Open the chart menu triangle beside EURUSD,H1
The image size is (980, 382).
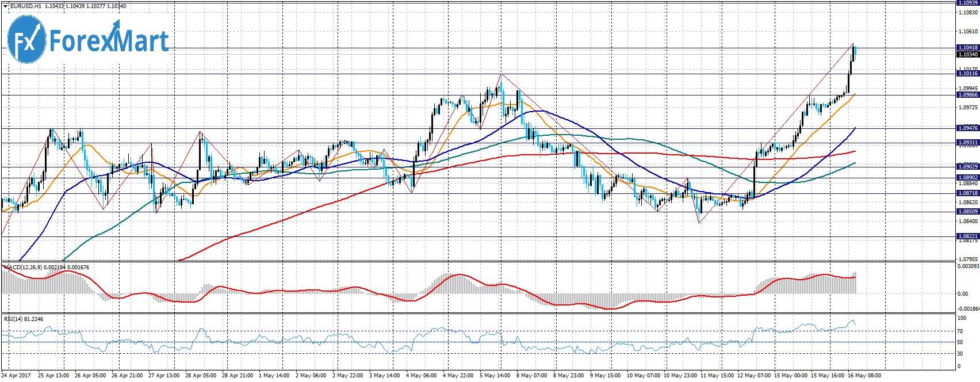click(x=5, y=6)
